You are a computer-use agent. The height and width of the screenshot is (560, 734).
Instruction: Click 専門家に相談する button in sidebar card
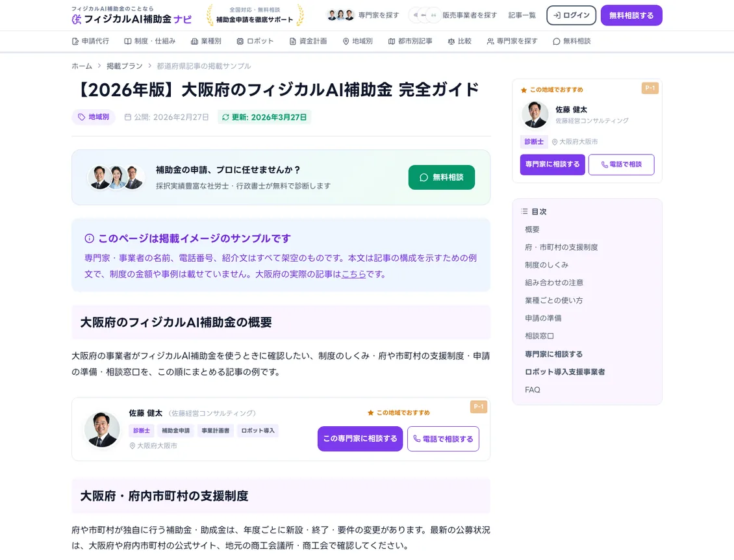[552, 164]
